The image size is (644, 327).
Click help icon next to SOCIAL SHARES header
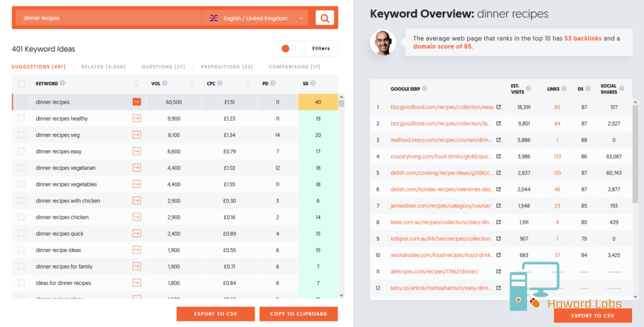point(622,88)
